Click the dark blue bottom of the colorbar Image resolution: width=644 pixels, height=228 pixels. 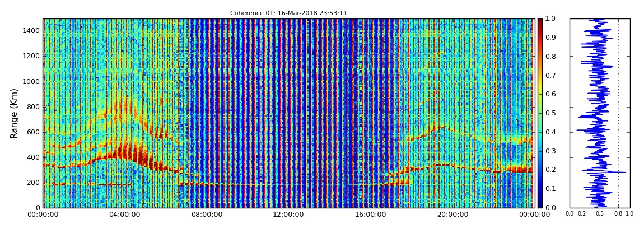point(540,204)
